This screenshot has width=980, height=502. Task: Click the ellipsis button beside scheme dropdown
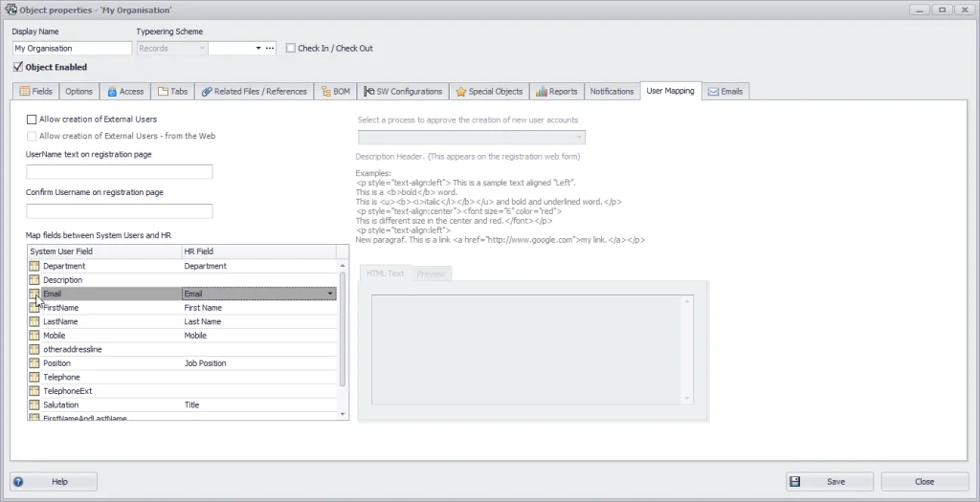(x=270, y=48)
